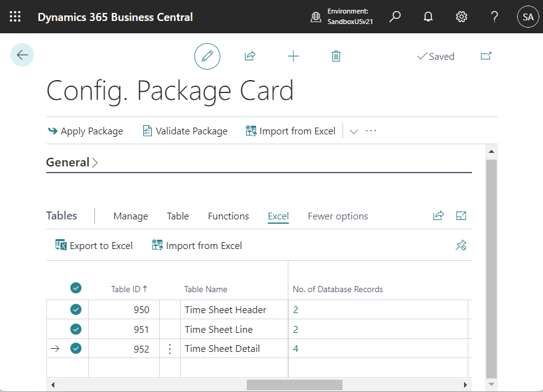Click horizontal scrollbar left arrow
Image resolution: width=543 pixels, height=392 pixels.
(52, 385)
